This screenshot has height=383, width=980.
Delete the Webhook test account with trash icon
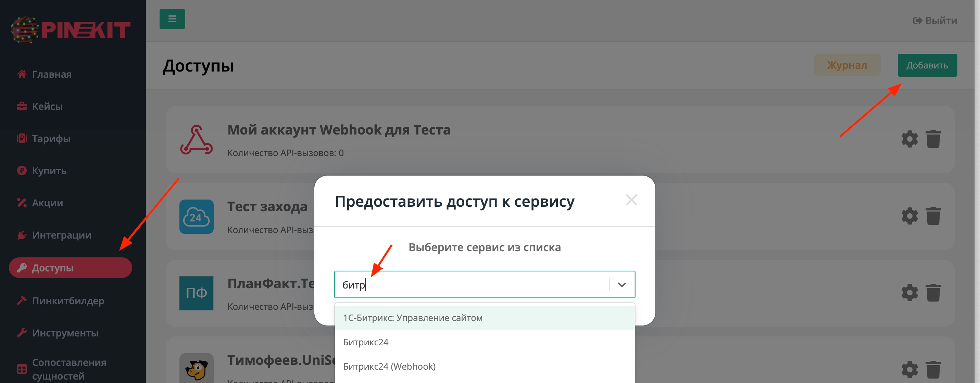coord(933,139)
